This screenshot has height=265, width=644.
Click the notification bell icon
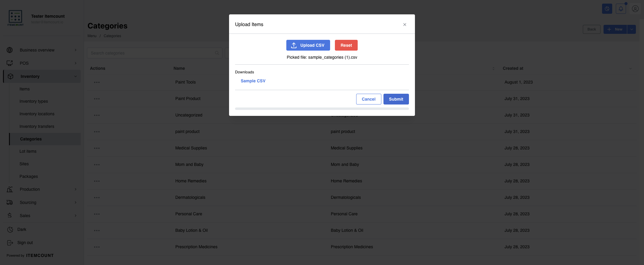(x=621, y=9)
